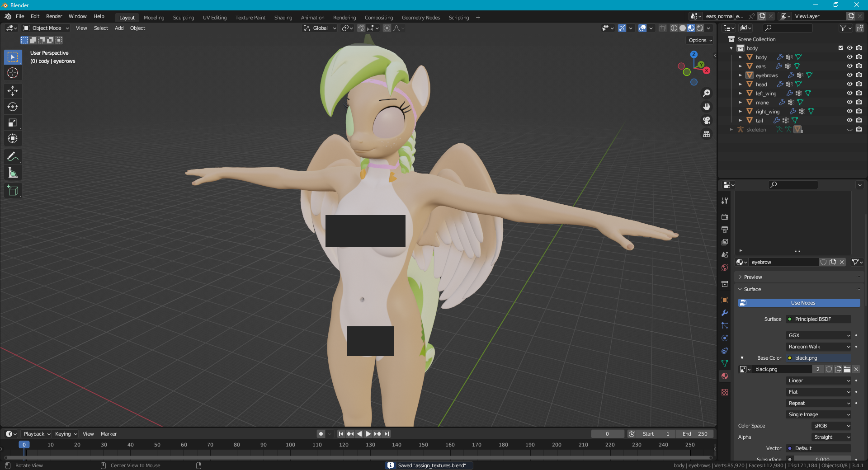Expand the eyebrows tree item
The height and width of the screenshot is (470, 868).
(x=741, y=75)
